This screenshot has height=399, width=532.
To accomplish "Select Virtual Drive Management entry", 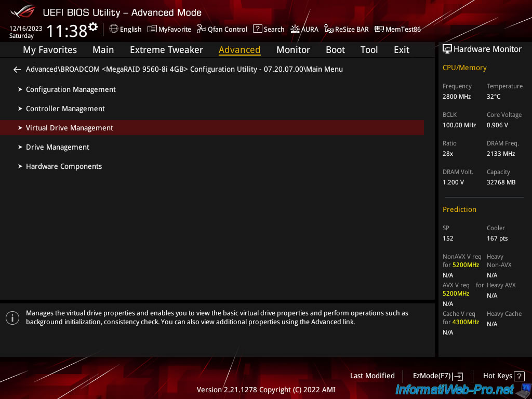I will pos(212,128).
